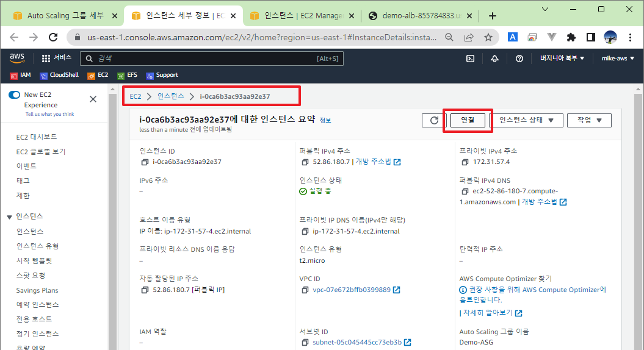This screenshot has height=350, width=644.
Task: Click the browser share icon
Action: [469, 37]
